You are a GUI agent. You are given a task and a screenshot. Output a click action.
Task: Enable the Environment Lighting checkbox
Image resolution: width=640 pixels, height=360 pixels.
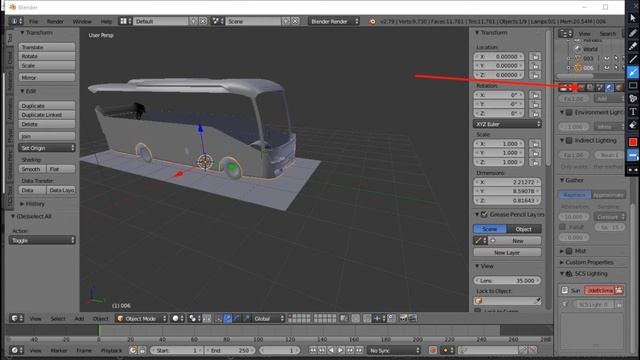tap(569, 112)
